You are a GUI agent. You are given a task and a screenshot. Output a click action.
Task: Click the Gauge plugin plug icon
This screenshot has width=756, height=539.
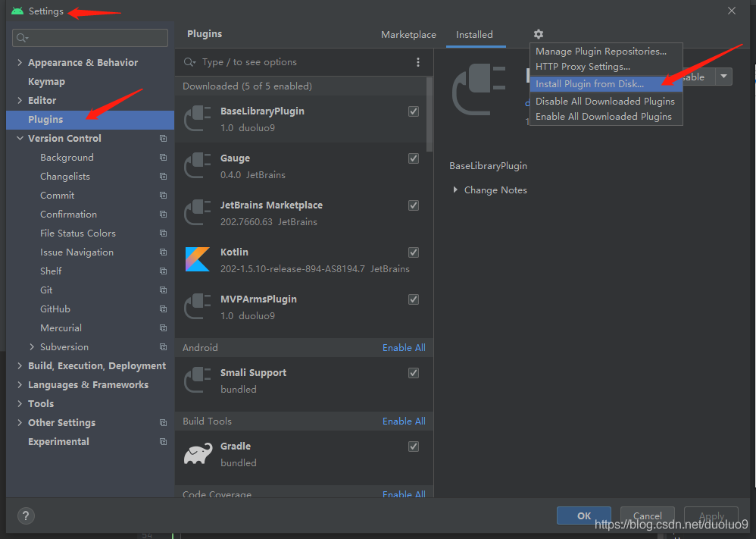pyautogui.click(x=198, y=165)
